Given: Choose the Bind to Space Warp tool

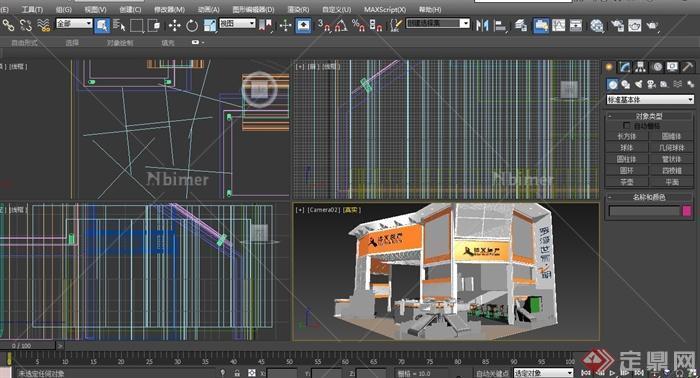Looking at the screenshot, I should tap(43, 25).
